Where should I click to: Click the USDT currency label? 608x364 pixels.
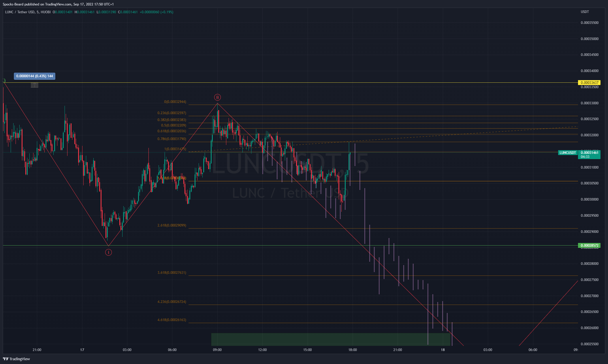585,12
